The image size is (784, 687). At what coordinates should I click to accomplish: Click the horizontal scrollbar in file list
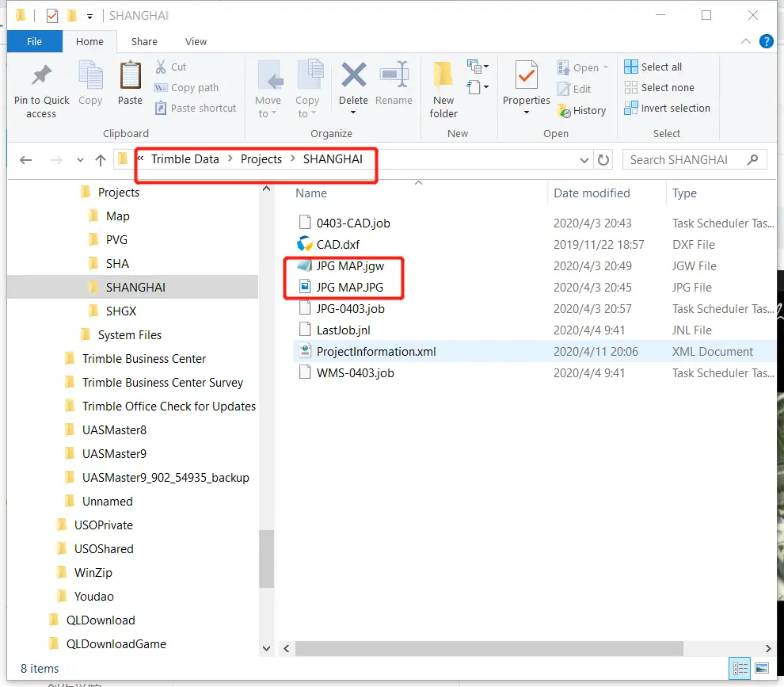(x=489, y=648)
